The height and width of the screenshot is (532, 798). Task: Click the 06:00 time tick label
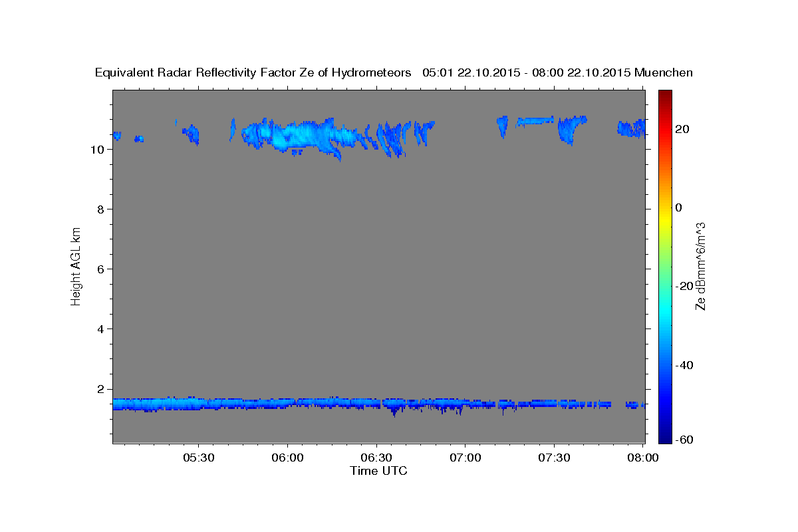[288, 458]
